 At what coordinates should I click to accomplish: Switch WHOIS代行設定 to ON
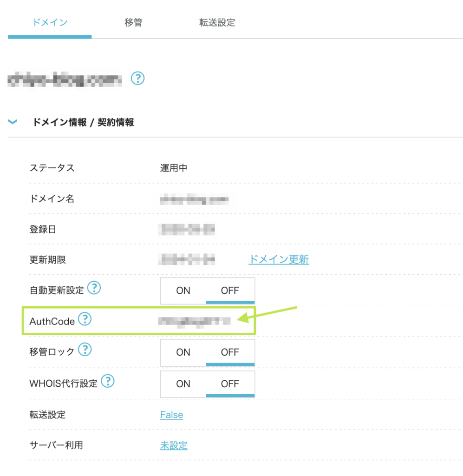tap(183, 384)
